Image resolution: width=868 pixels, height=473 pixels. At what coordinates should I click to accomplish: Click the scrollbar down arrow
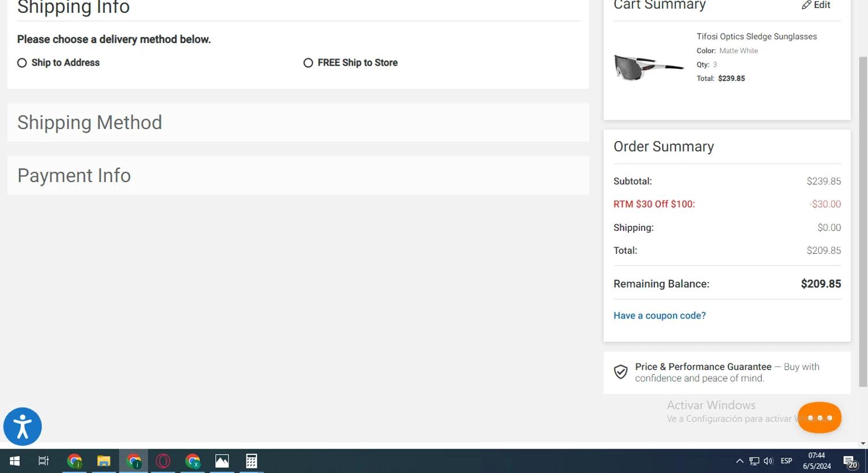pyautogui.click(x=863, y=444)
